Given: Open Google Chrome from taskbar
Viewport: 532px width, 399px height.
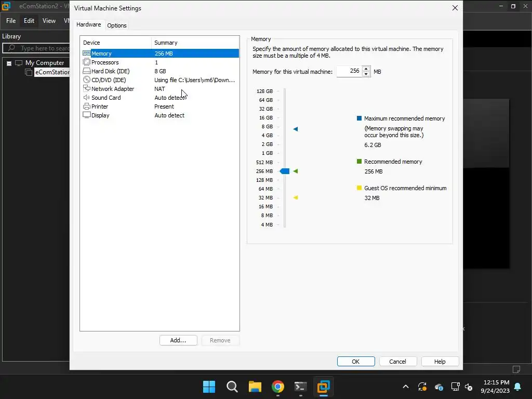Looking at the screenshot, I should click(278, 387).
